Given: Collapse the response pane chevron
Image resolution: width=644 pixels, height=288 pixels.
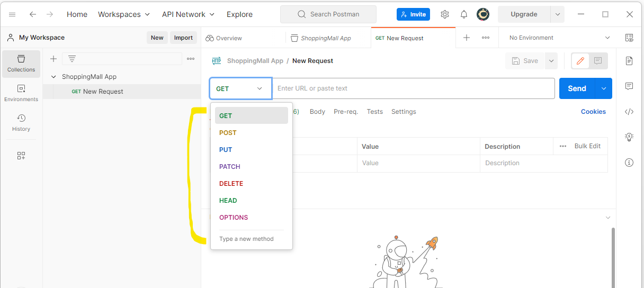Looking at the screenshot, I should [x=608, y=218].
